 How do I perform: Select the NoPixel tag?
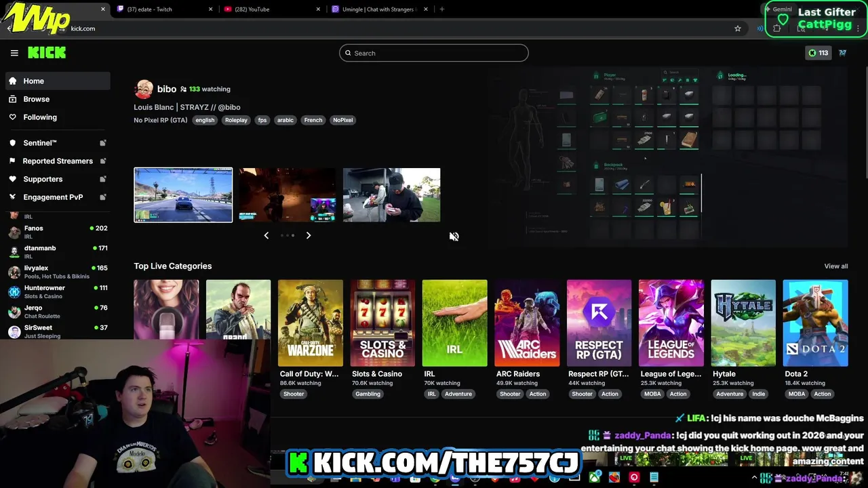(x=342, y=120)
